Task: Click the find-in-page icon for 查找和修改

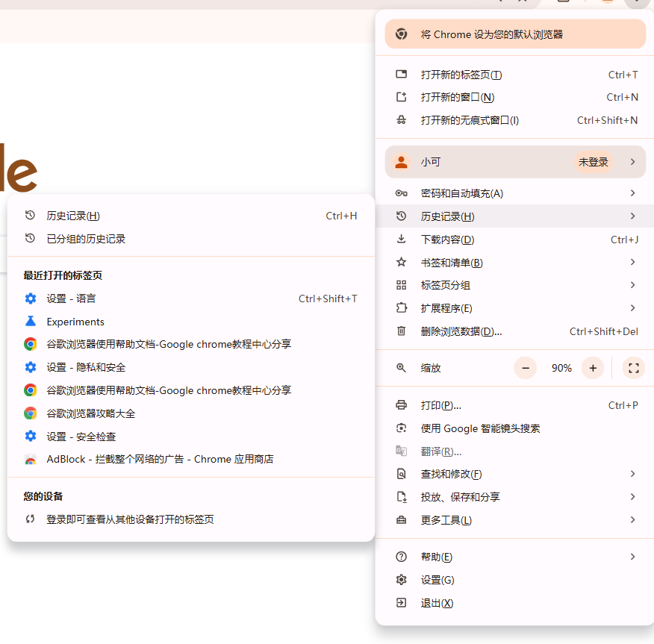Action: coord(401,474)
